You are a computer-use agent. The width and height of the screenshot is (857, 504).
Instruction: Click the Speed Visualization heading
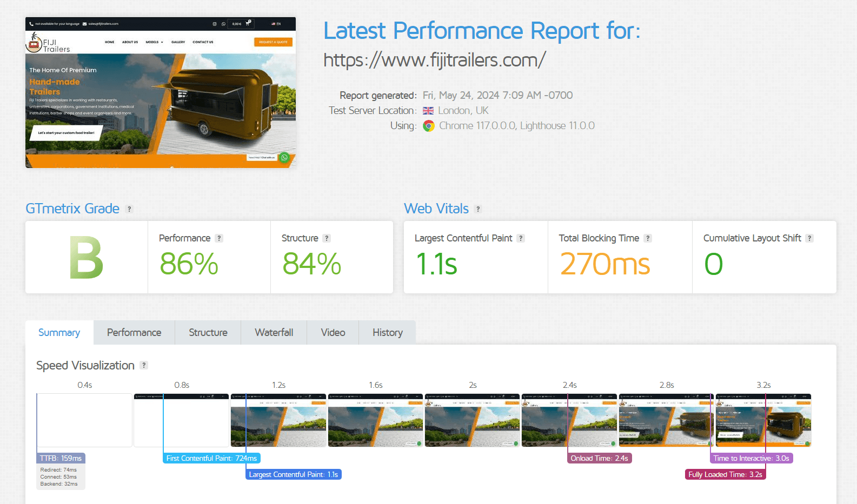(x=85, y=366)
